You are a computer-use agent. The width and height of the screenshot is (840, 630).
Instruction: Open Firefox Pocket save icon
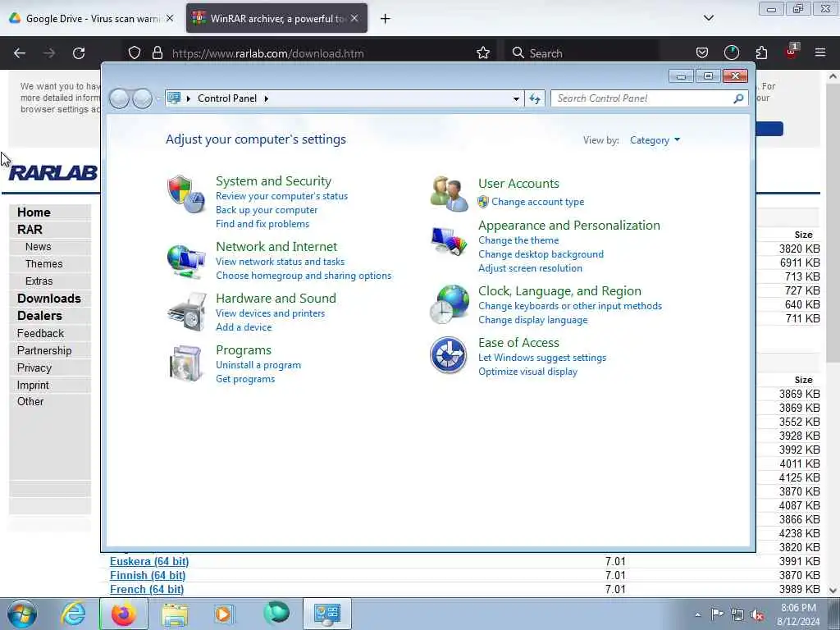click(702, 52)
